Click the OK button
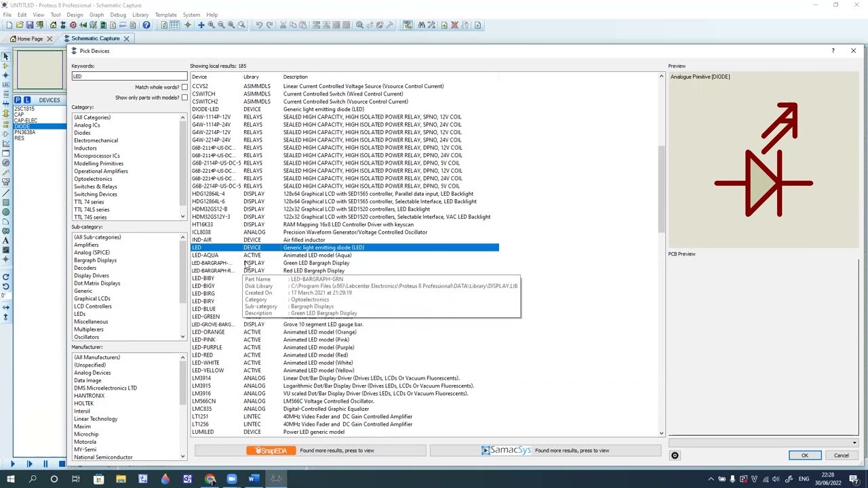868x488 pixels. [x=805, y=455]
